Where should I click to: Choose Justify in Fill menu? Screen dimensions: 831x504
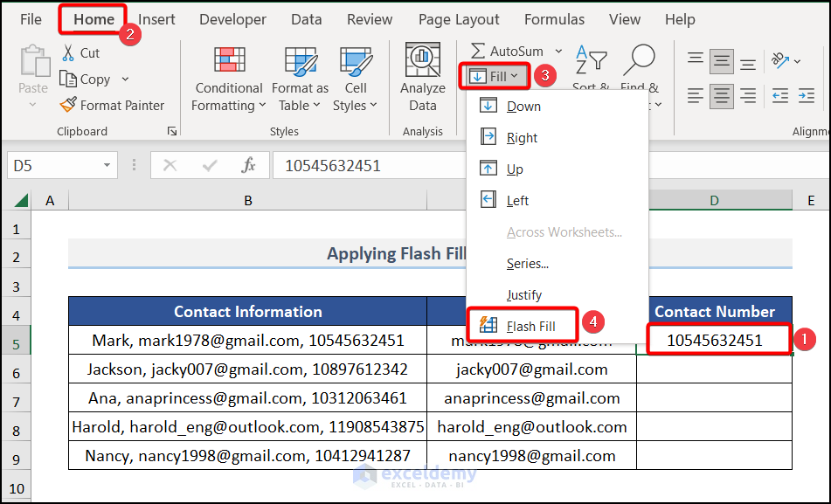coord(557,294)
